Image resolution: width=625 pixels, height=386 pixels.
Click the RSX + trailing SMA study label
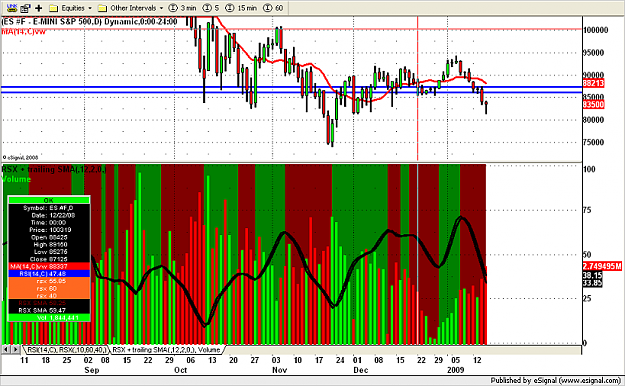click(54, 169)
